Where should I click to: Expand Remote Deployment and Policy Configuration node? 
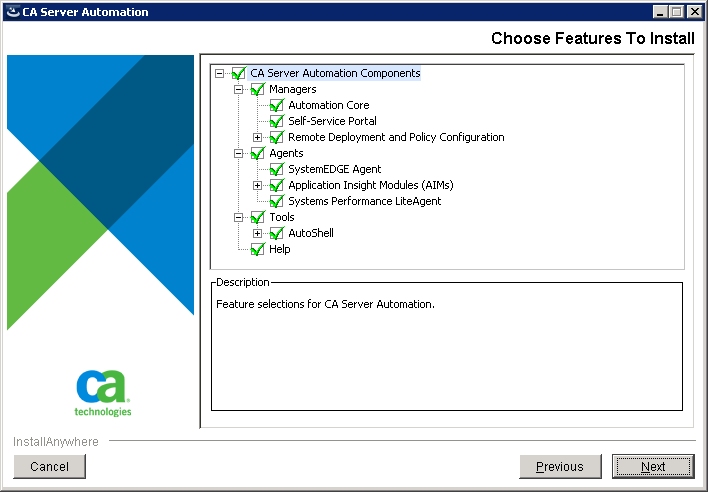coord(257,137)
